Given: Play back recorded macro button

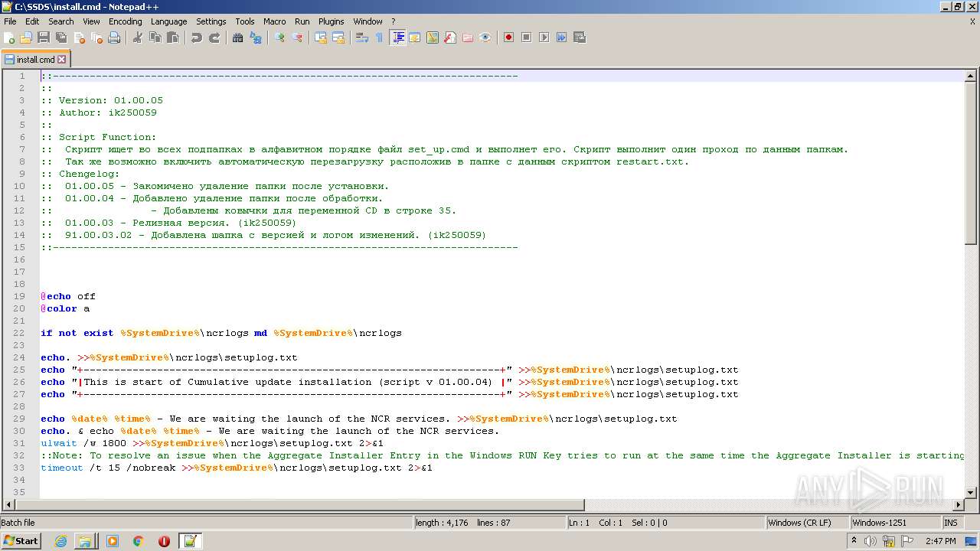Looking at the screenshot, I should 544,37.
